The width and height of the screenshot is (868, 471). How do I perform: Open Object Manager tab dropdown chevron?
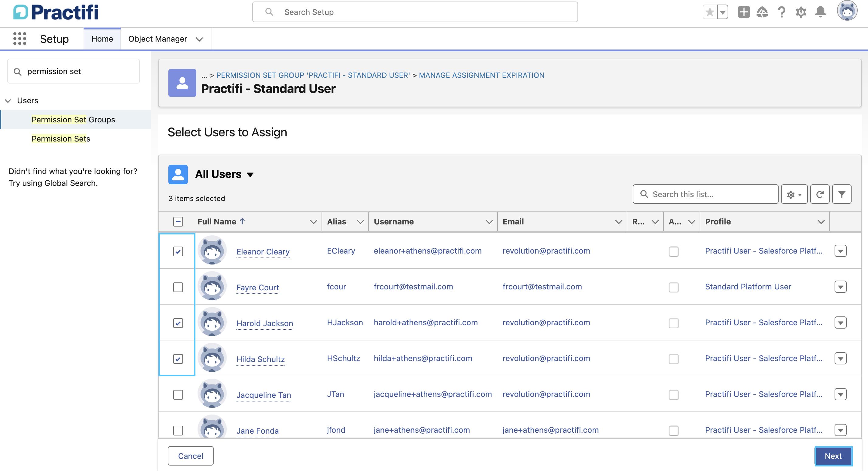pyautogui.click(x=199, y=39)
